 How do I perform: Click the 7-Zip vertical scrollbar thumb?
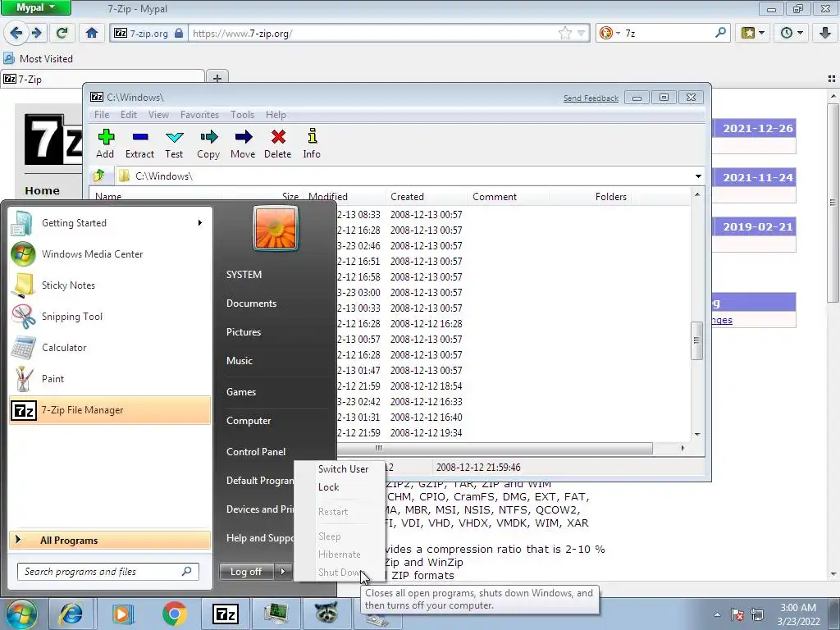coord(696,340)
